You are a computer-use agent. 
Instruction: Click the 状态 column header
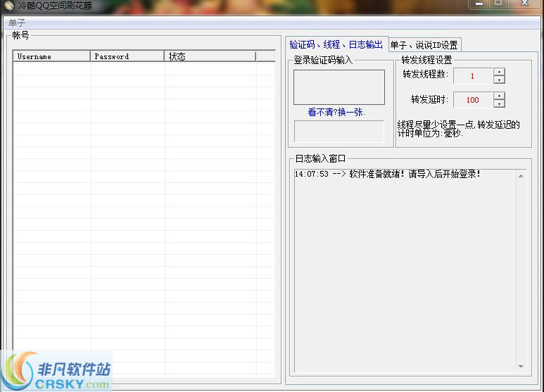pos(210,56)
